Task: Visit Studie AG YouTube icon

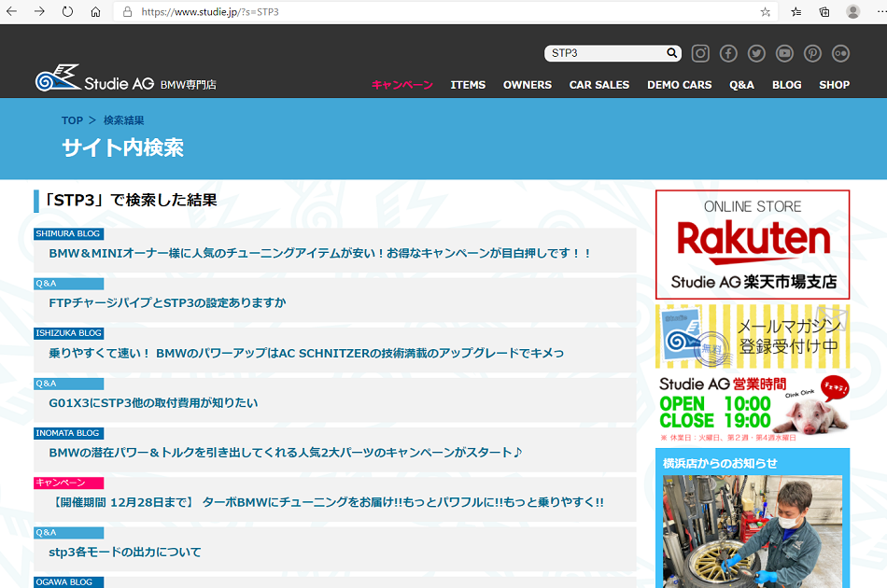Action: [784, 53]
